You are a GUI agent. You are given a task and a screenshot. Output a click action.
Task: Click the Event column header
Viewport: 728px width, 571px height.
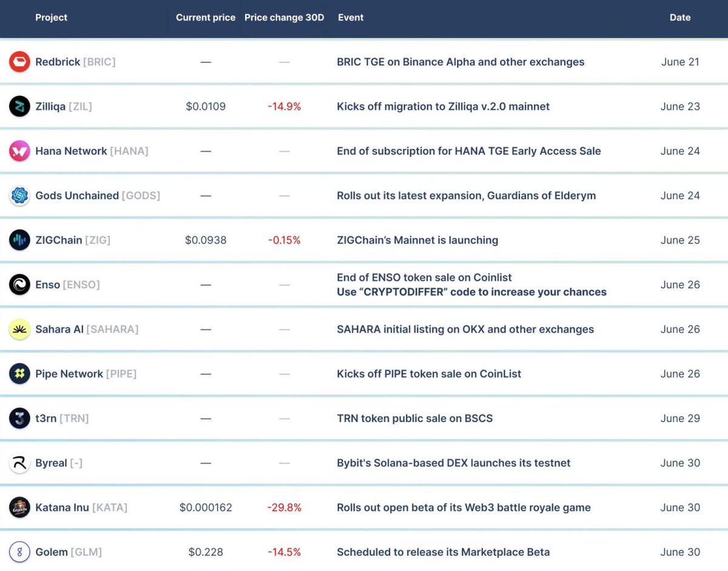351,18
